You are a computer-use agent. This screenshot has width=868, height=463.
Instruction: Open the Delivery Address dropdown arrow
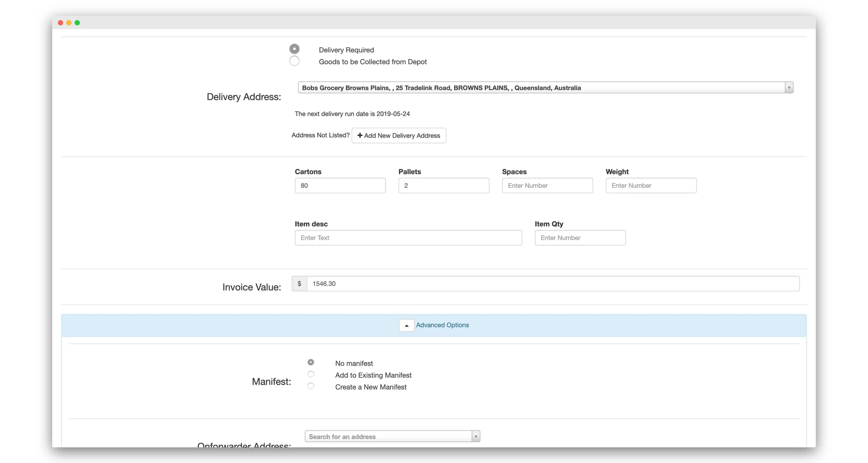[x=789, y=88]
